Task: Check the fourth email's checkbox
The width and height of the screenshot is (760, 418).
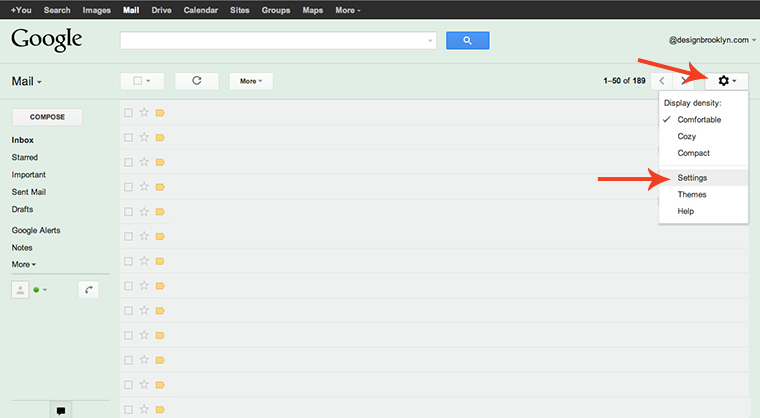Action: pos(128,187)
